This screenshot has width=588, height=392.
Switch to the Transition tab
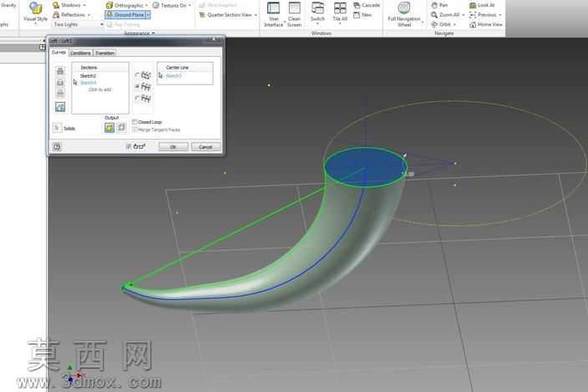point(104,53)
